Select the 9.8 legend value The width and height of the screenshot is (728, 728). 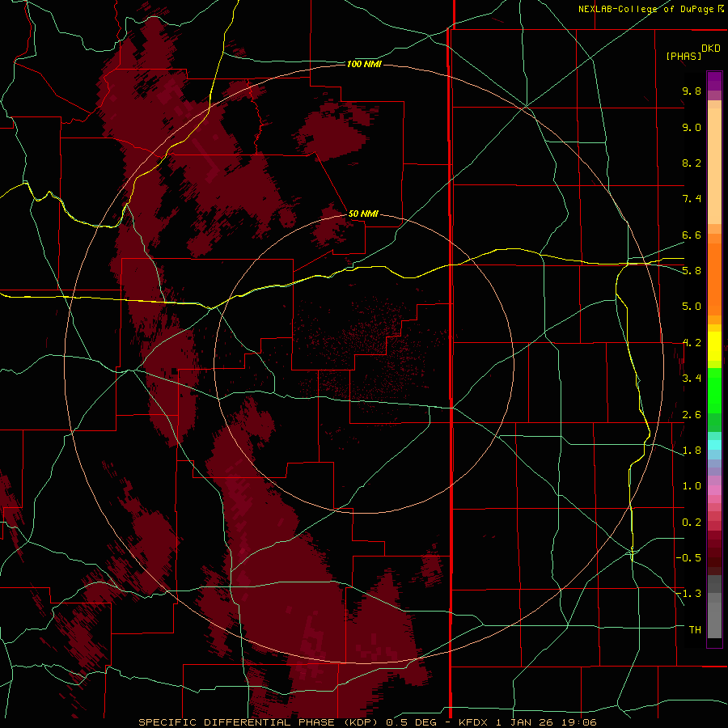[x=692, y=91]
